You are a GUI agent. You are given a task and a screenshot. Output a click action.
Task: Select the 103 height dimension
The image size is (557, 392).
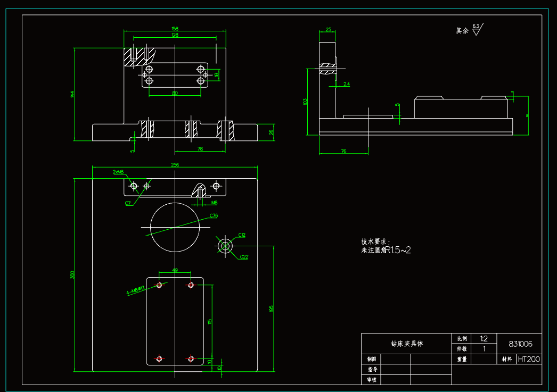305,102
